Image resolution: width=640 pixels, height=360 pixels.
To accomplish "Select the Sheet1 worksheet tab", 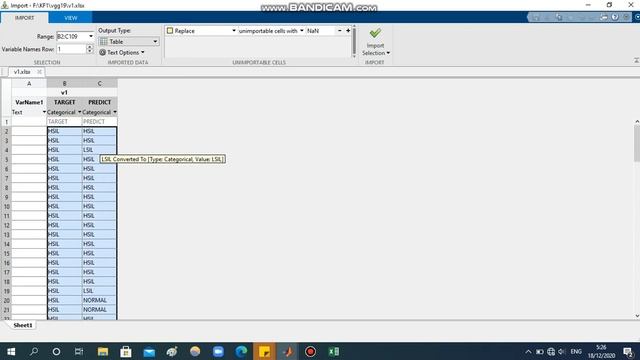I will click(x=22, y=325).
